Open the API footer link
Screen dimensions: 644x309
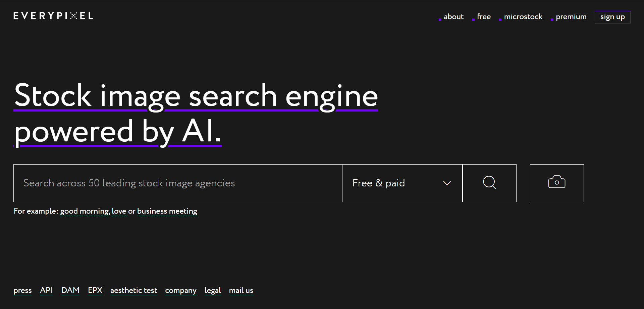point(46,290)
